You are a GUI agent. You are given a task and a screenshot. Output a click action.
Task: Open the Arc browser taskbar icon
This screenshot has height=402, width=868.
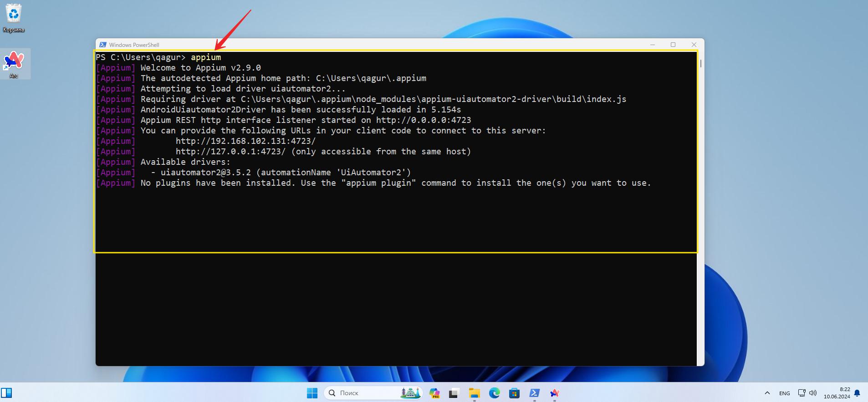(x=554, y=393)
